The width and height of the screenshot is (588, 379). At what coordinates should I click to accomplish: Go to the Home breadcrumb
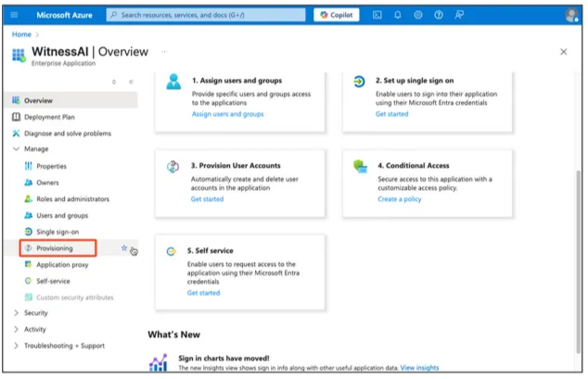21,34
